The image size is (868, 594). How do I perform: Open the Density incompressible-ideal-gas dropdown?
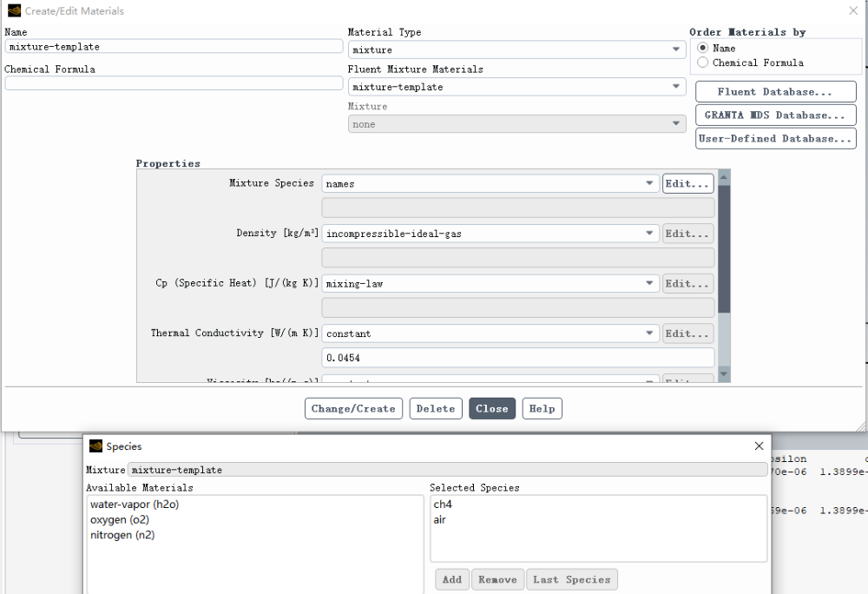pos(490,234)
